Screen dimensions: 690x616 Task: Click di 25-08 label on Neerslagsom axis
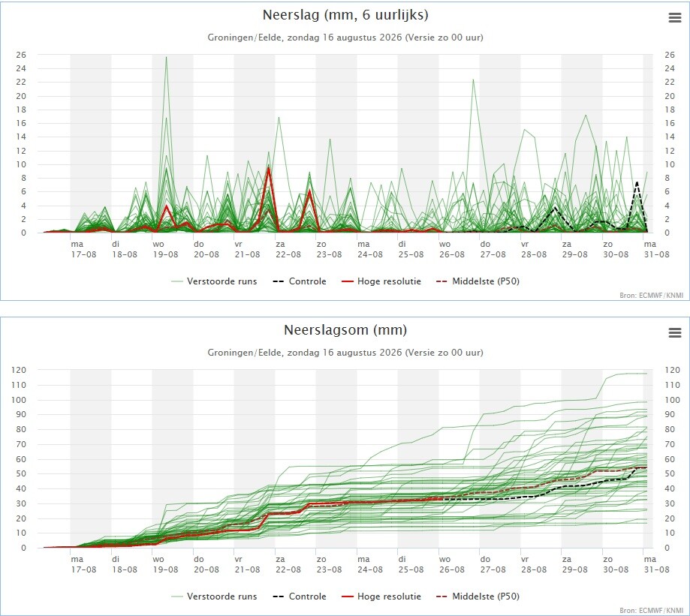tap(411, 564)
